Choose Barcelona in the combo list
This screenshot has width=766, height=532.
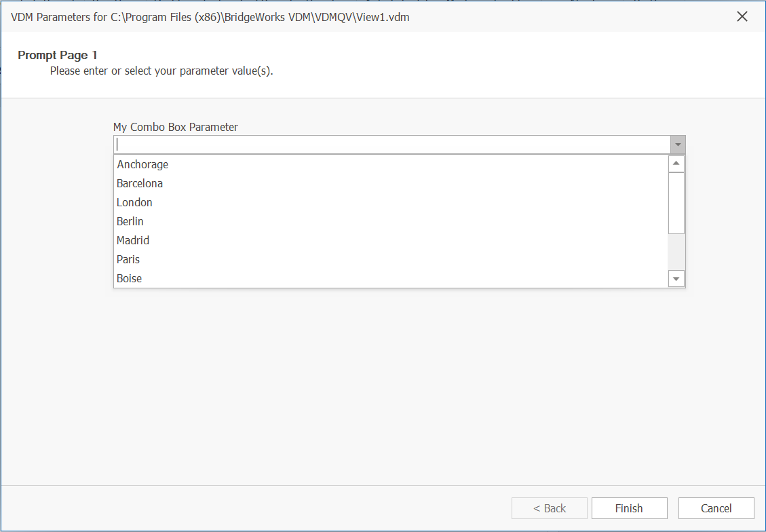click(x=391, y=183)
